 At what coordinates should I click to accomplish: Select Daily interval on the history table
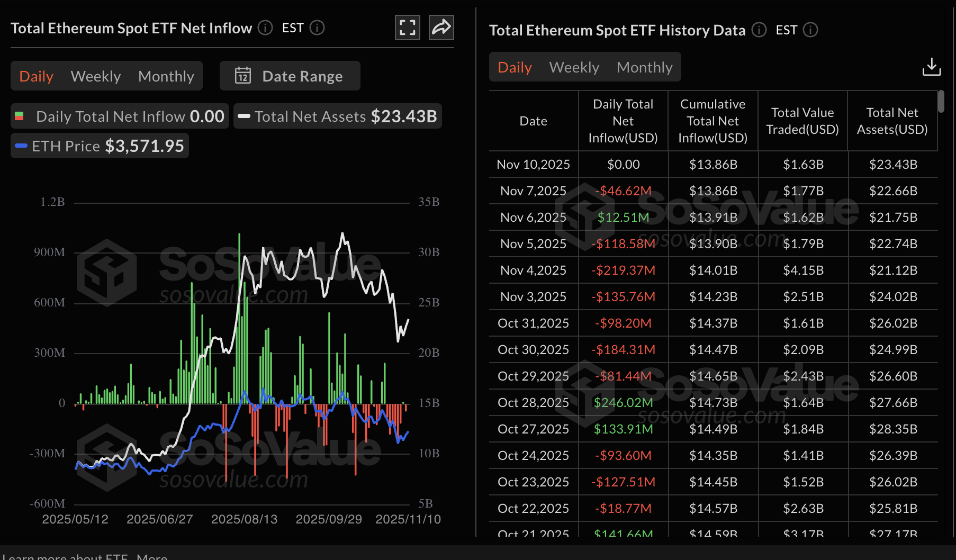pos(513,67)
